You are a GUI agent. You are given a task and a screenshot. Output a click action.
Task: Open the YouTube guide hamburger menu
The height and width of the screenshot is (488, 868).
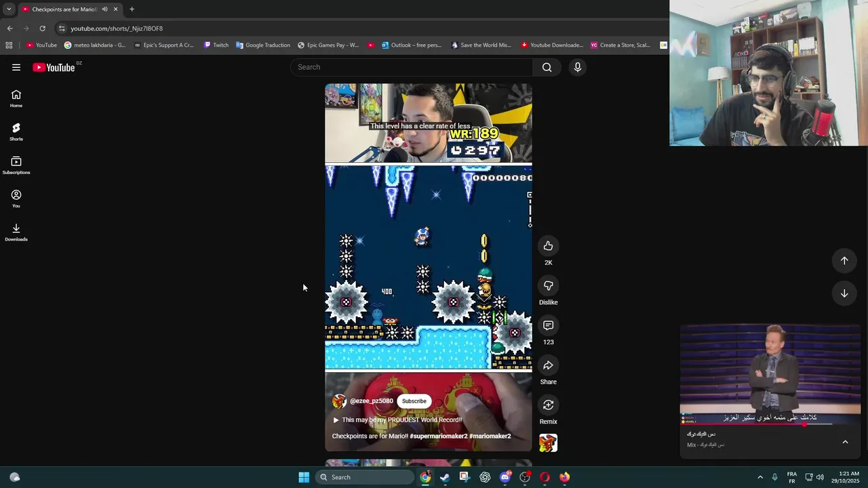pyautogui.click(x=16, y=67)
